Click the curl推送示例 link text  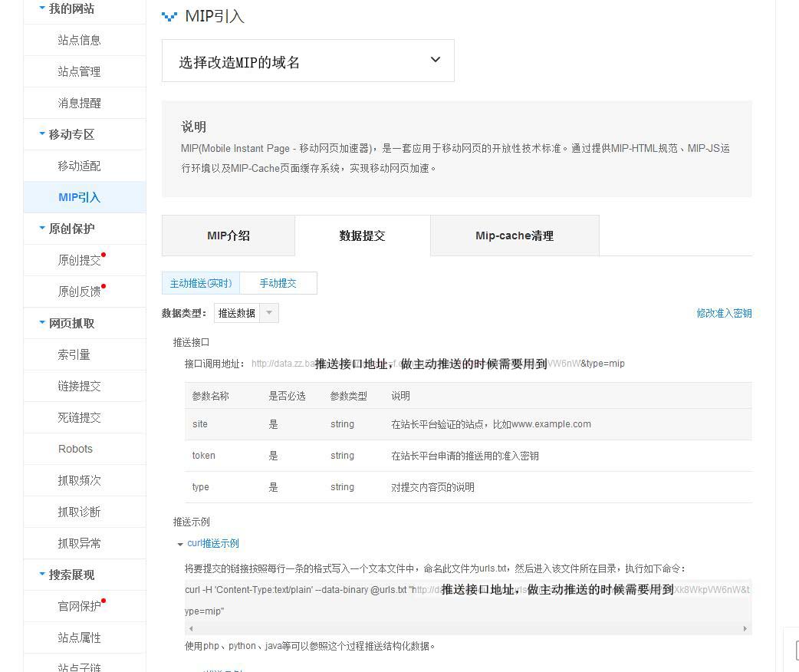point(213,544)
